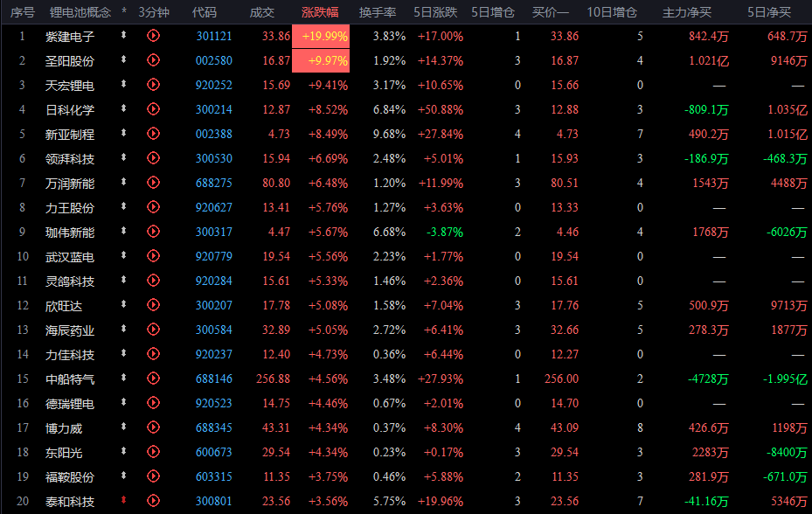Open 3-minute chart icon for 日科化学
812x514 pixels.
pos(153,108)
